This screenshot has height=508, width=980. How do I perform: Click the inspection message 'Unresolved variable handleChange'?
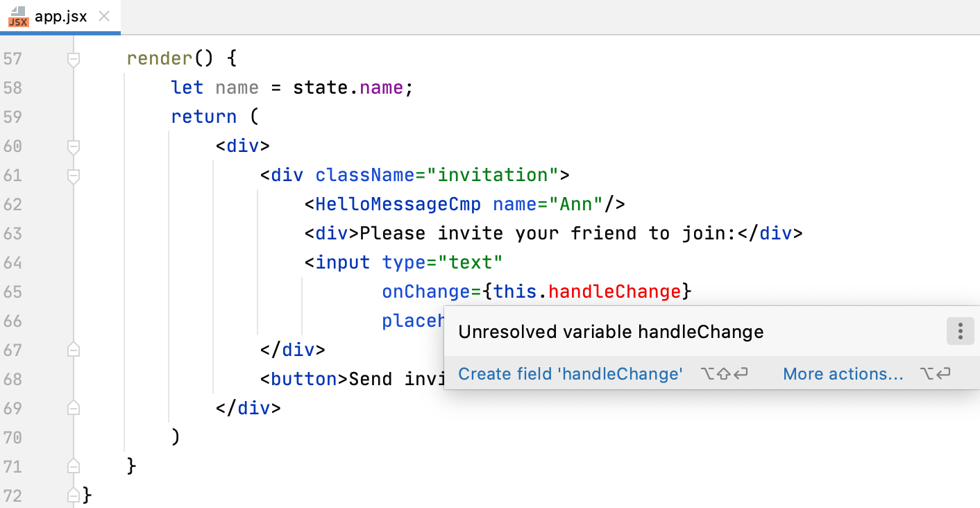tap(611, 331)
